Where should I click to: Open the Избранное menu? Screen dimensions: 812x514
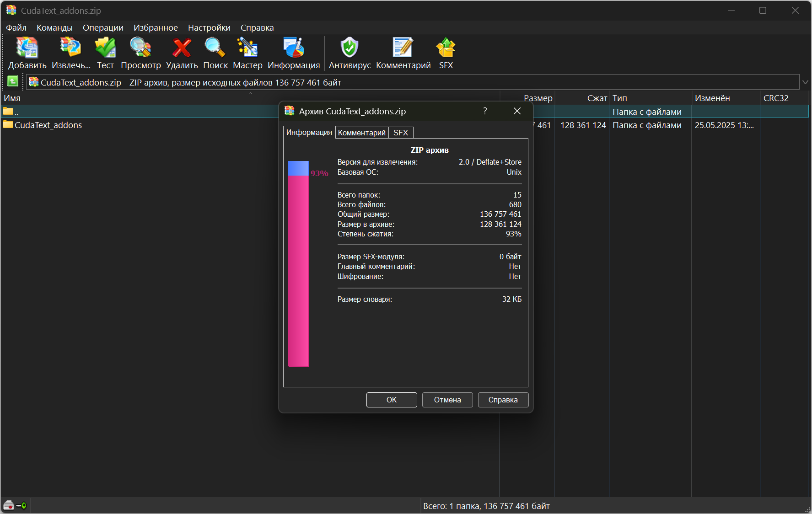coord(156,27)
